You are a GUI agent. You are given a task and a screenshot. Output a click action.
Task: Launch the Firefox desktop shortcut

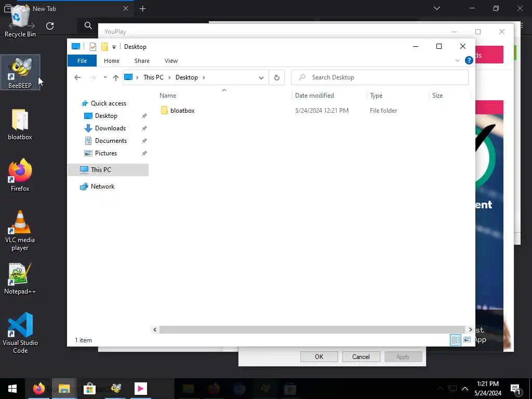coord(20,176)
